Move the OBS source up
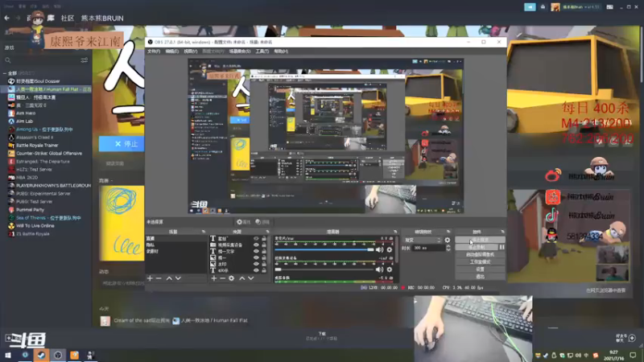This screenshot has width=644, height=362. click(x=242, y=278)
